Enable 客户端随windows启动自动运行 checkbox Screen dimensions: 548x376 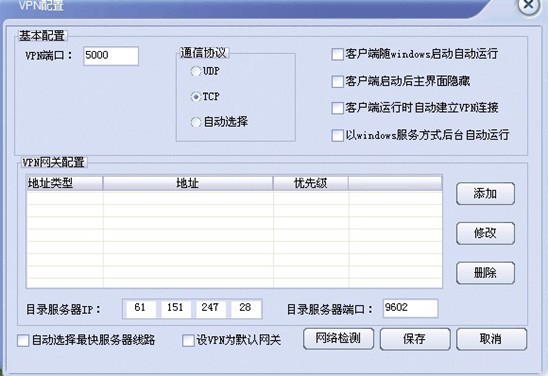tap(337, 55)
